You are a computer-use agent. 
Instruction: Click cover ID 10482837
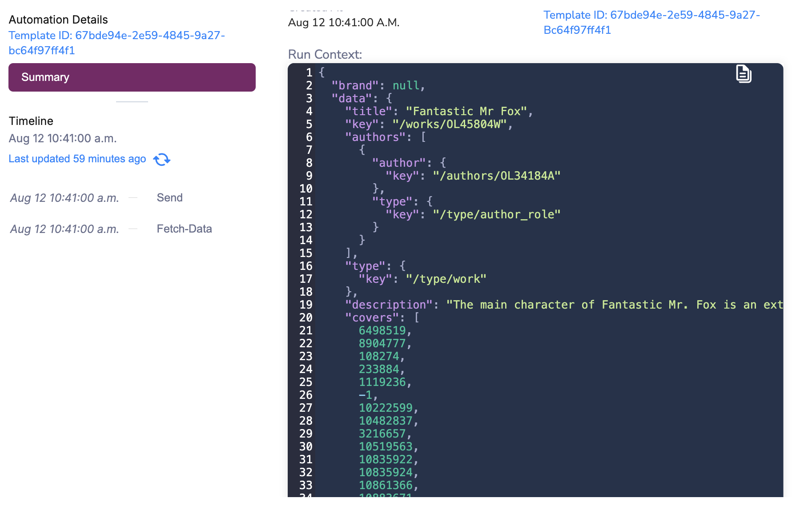(386, 421)
